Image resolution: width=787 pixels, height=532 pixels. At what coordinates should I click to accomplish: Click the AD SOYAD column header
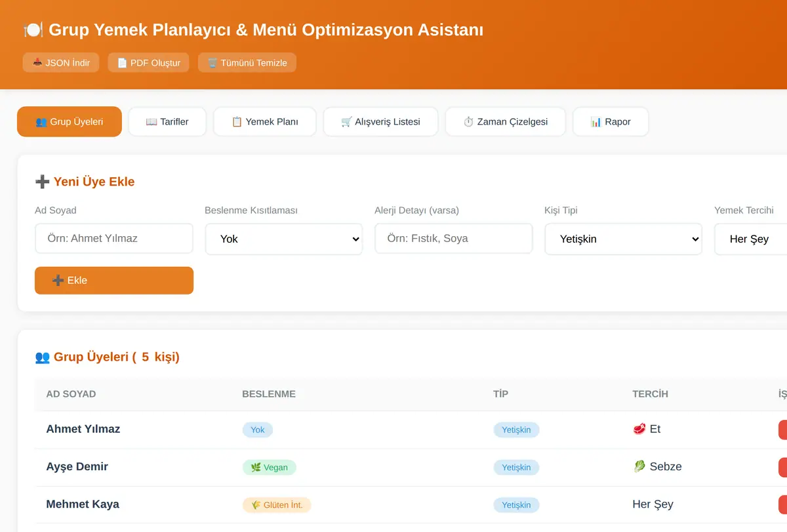(71, 394)
